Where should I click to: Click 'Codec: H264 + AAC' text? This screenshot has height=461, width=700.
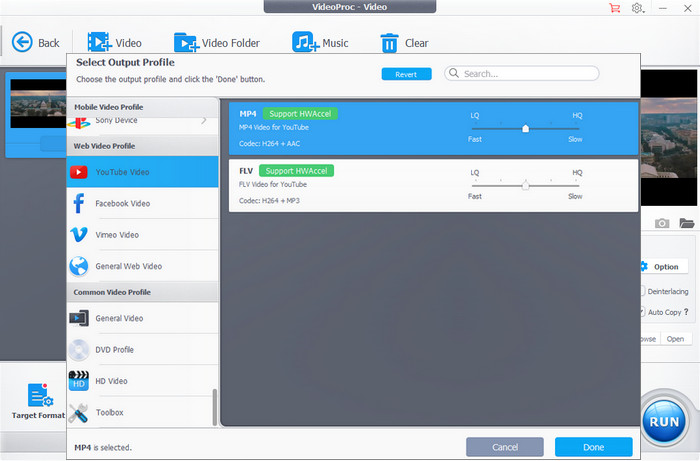pyautogui.click(x=269, y=144)
